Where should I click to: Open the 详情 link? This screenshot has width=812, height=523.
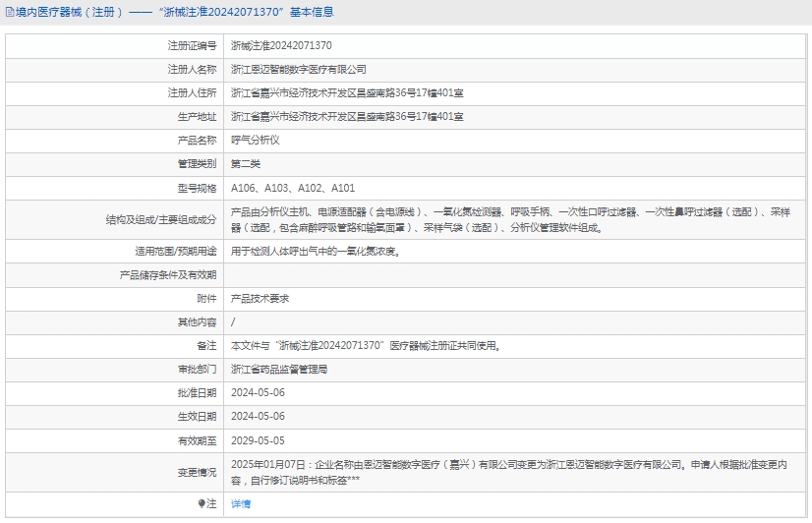241,503
